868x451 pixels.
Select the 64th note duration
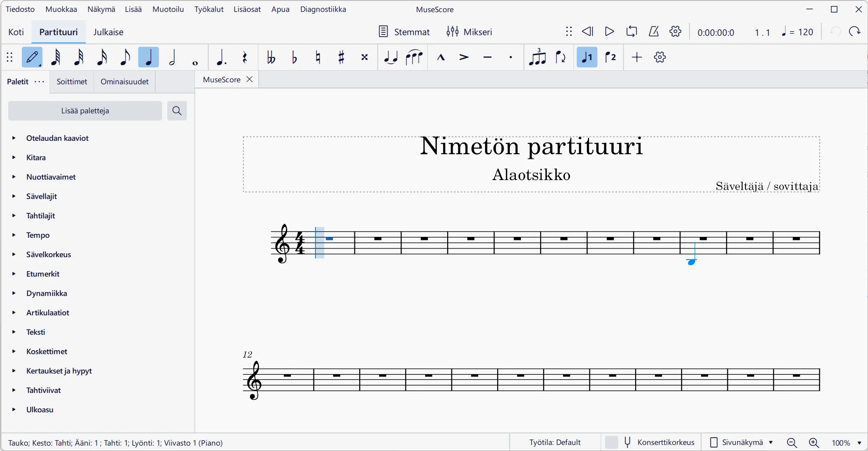coord(56,57)
